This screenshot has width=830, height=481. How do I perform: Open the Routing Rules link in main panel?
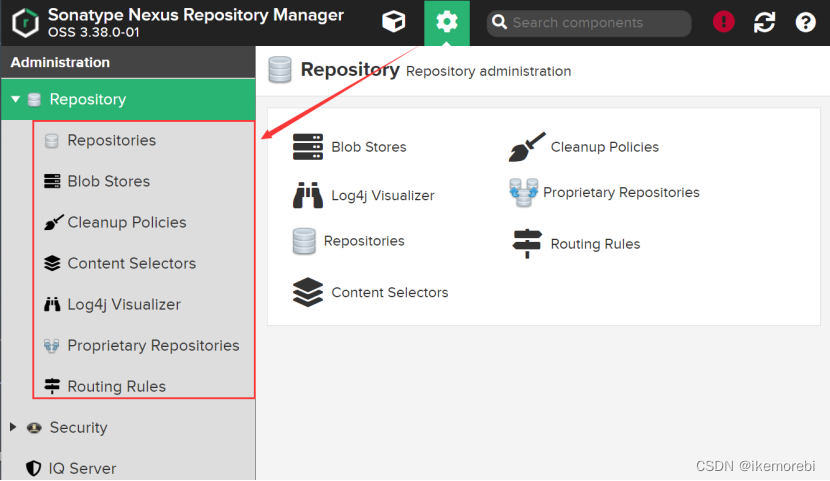pyautogui.click(x=596, y=244)
